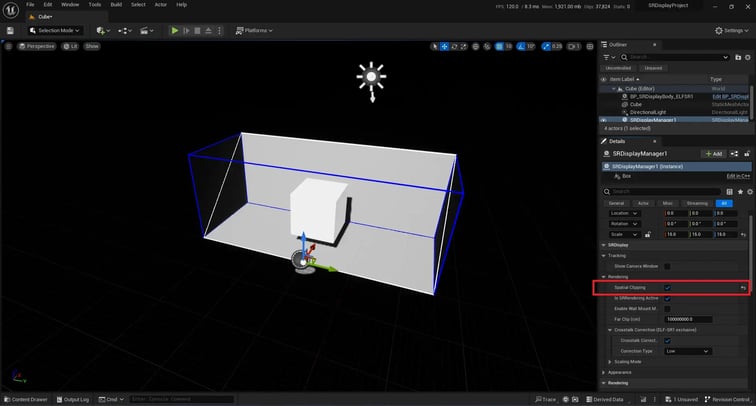The width and height of the screenshot is (756, 406).
Task: Open the Edit menu
Action: click(48, 4)
